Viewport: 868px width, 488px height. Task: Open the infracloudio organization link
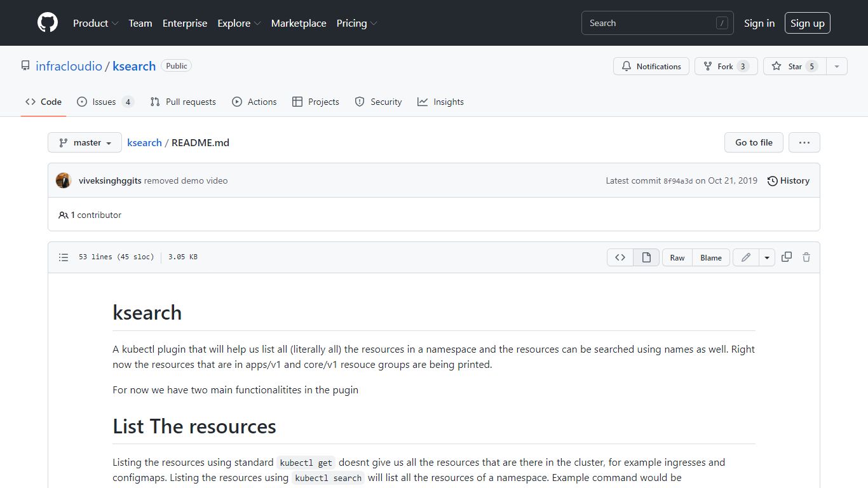click(x=69, y=66)
